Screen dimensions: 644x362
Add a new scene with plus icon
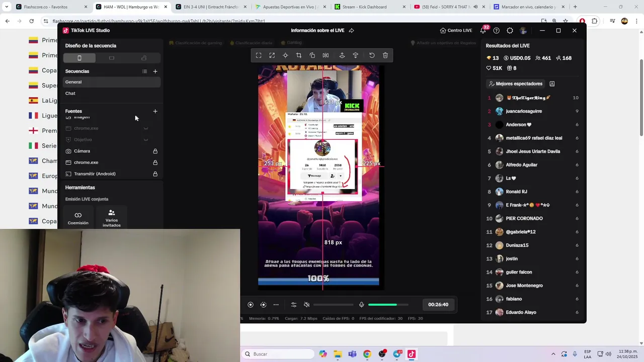tap(155, 71)
